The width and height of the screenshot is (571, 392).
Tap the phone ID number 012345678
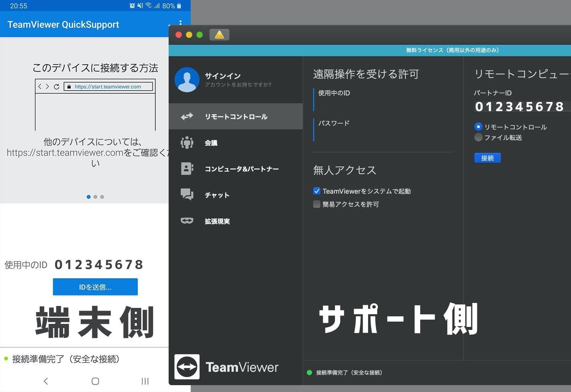[99, 265]
